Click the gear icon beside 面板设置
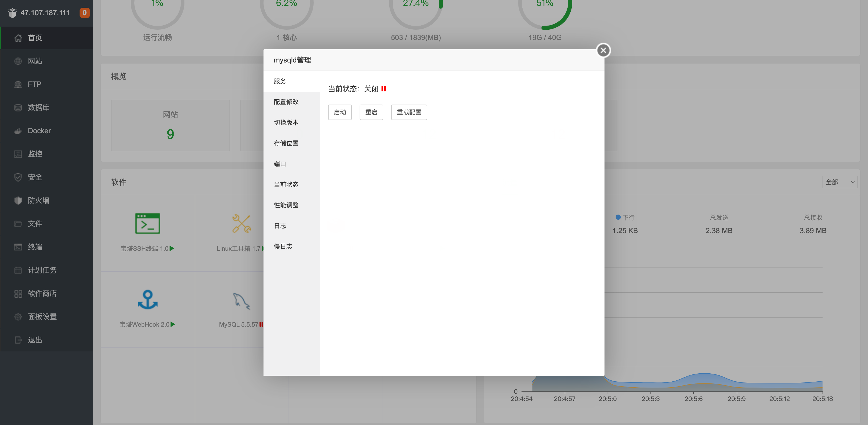Viewport: 868px width, 425px height. pos(18,317)
